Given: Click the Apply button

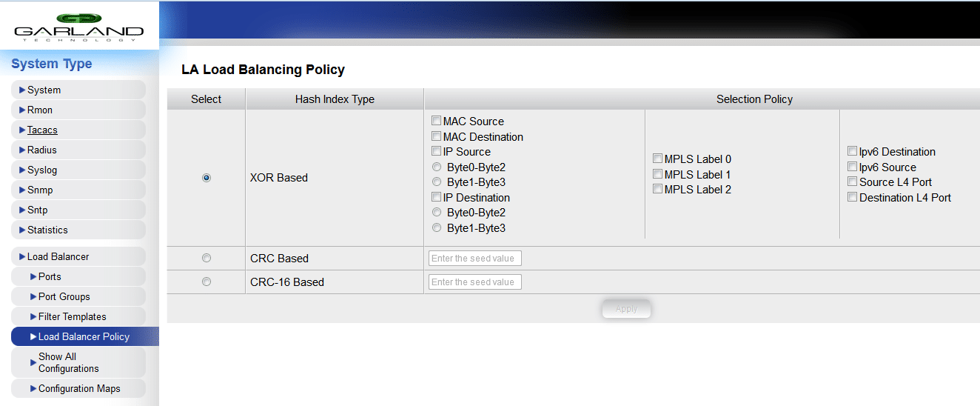Looking at the screenshot, I should click(626, 309).
